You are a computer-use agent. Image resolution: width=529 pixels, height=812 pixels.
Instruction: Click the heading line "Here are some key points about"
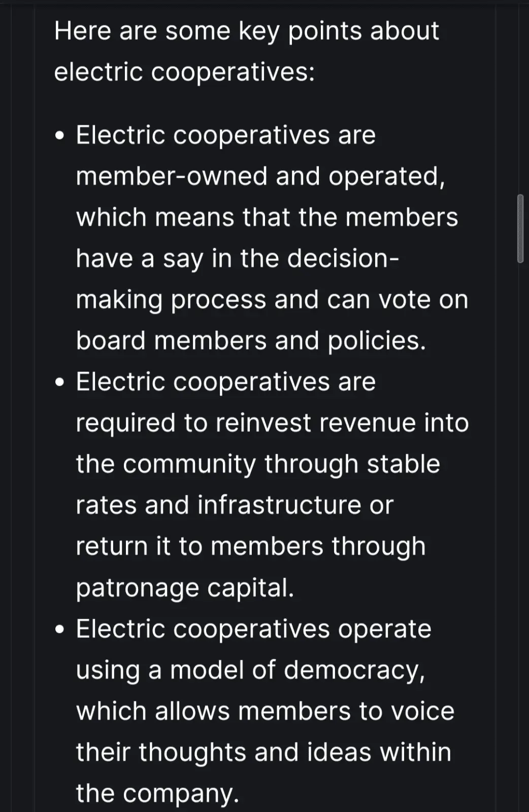click(246, 30)
